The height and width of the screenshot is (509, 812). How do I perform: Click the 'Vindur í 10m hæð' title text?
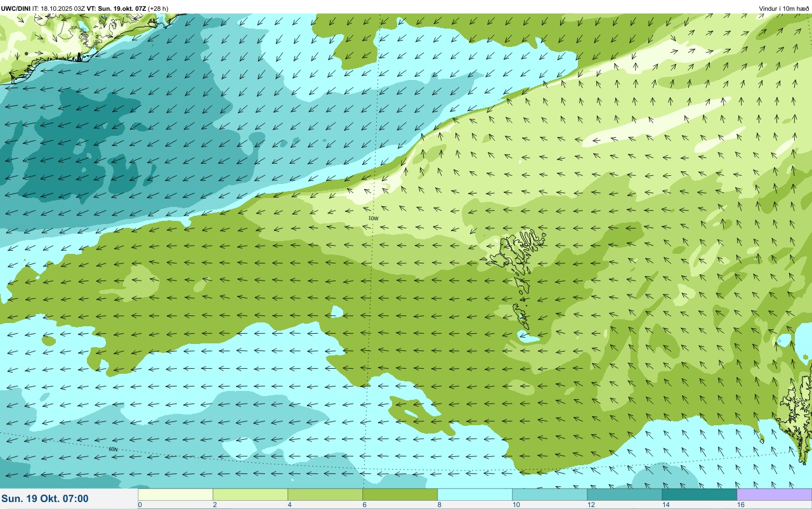point(784,8)
